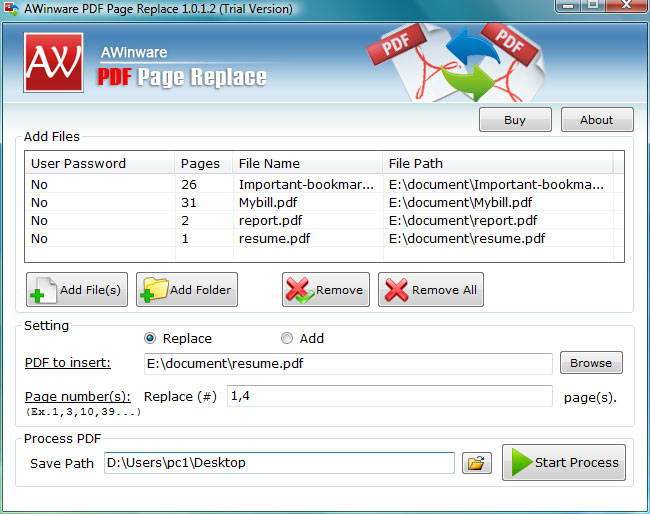This screenshot has height=514, width=650.
Task: Click the Add File(s) button
Action: (77, 290)
